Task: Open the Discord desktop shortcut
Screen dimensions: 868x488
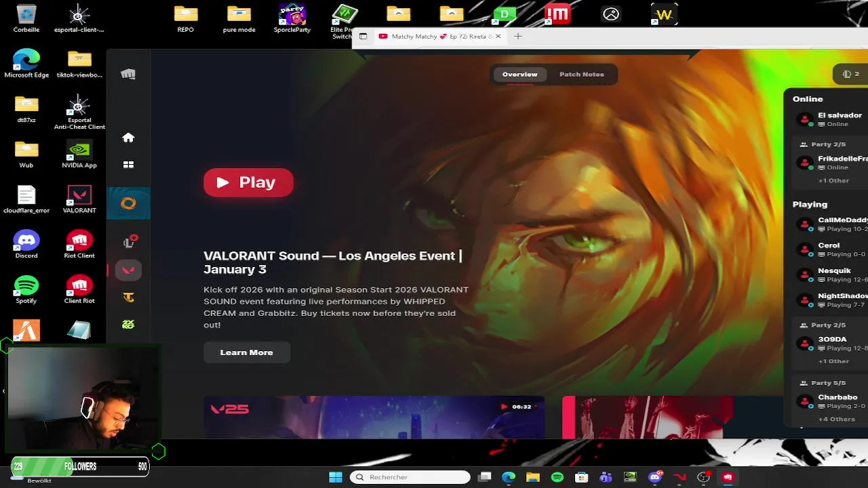Action: 26,244
